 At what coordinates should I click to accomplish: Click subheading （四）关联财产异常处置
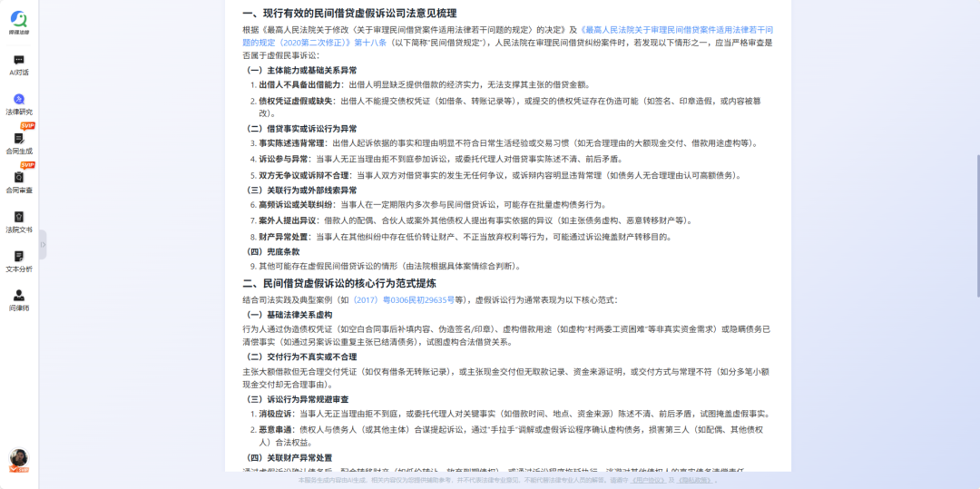[x=289, y=458]
